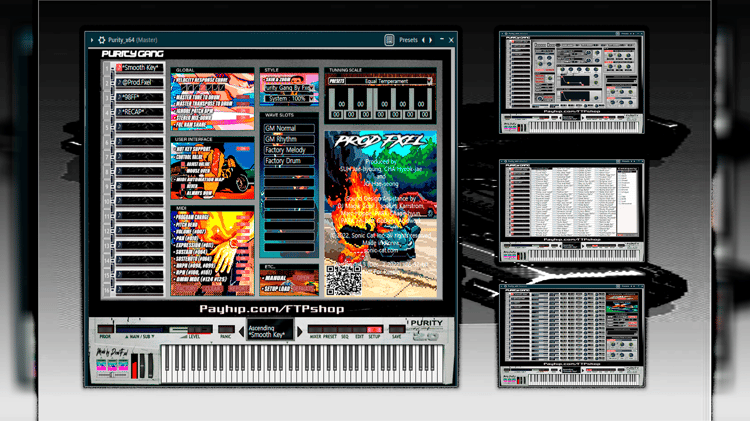Switch to the Preset page
The image size is (750, 421).
coord(330,329)
